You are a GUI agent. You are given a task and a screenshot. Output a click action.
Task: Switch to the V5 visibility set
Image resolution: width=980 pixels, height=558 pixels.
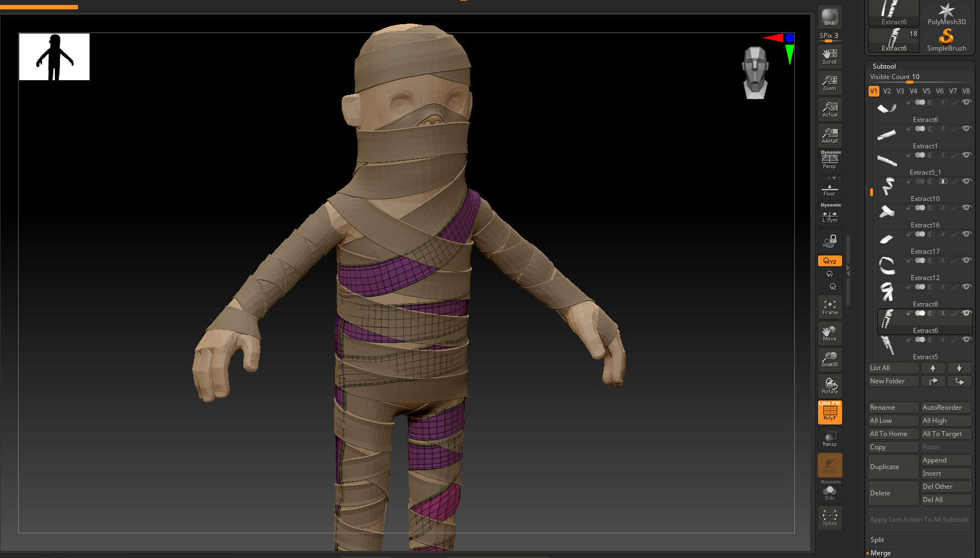point(926,91)
